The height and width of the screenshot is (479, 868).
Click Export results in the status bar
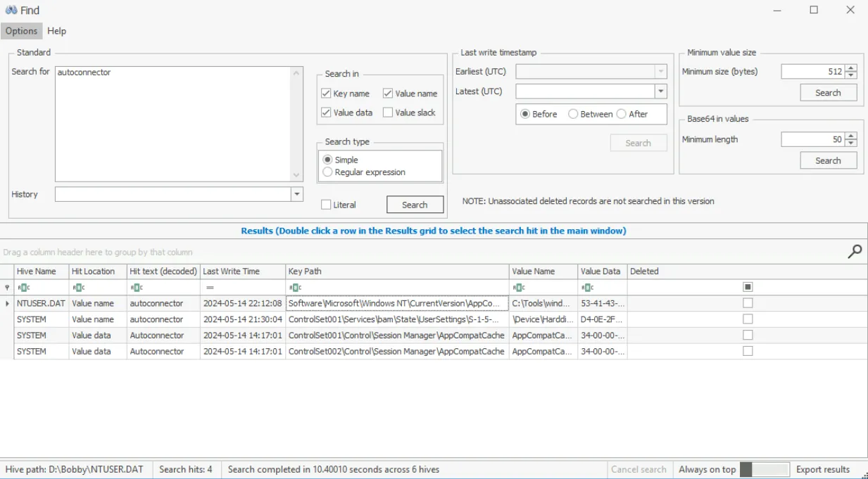(822, 469)
